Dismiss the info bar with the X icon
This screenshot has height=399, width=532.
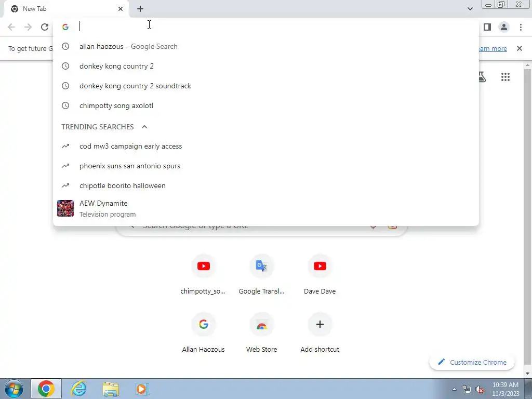coord(520,48)
